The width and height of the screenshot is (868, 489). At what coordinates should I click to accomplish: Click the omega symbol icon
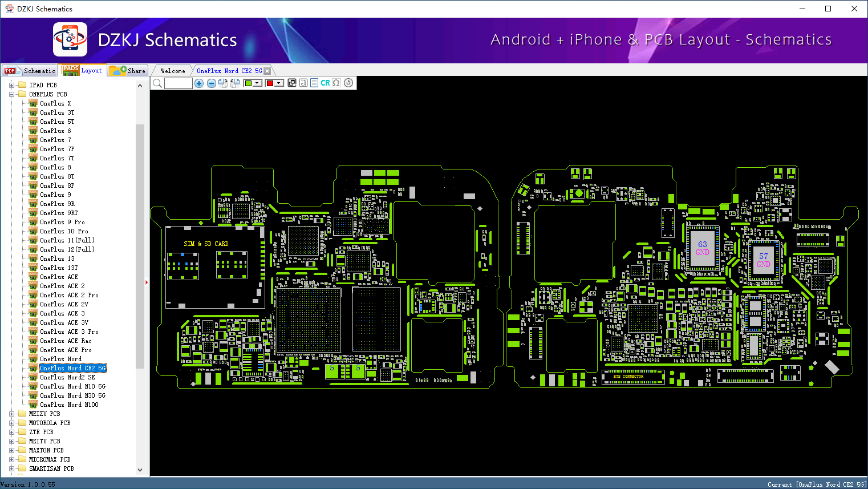[x=336, y=83]
